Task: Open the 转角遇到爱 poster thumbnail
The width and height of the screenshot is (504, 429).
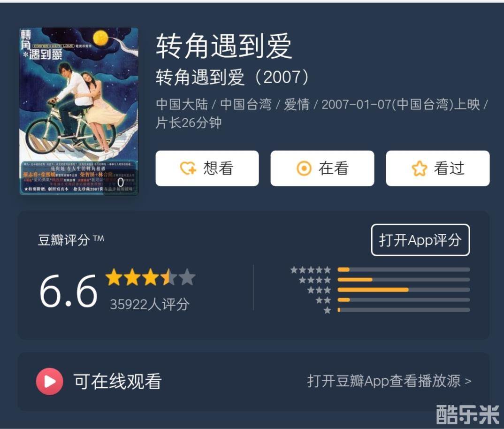Action: (x=79, y=111)
